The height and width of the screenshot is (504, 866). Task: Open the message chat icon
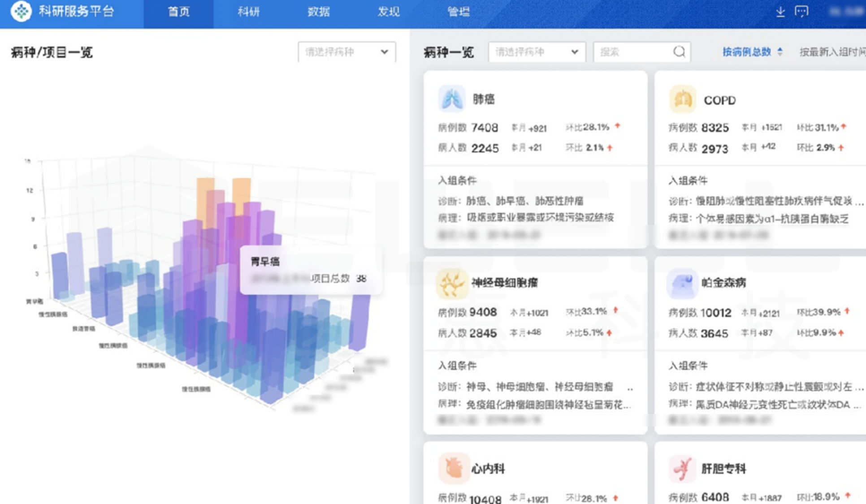tap(801, 12)
